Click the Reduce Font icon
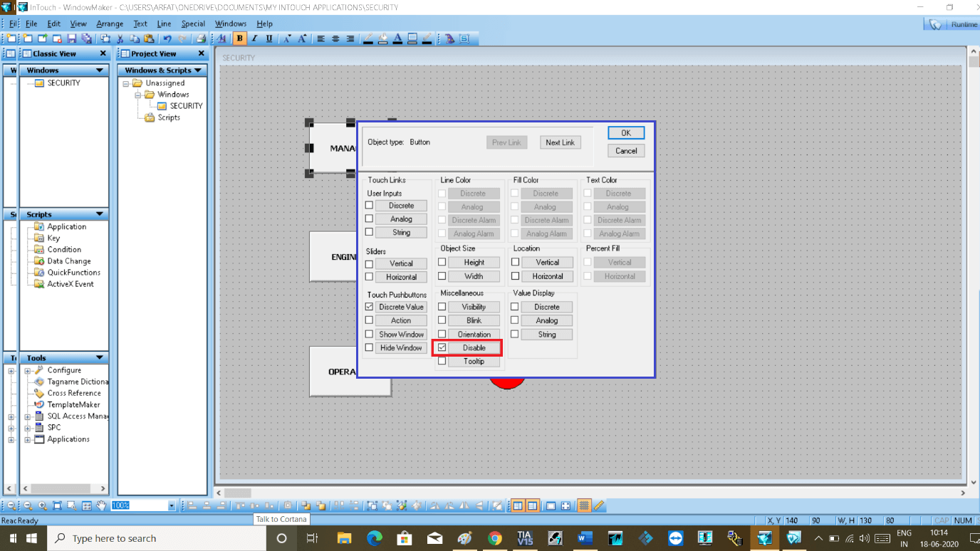This screenshot has height=551, width=980. point(286,38)
